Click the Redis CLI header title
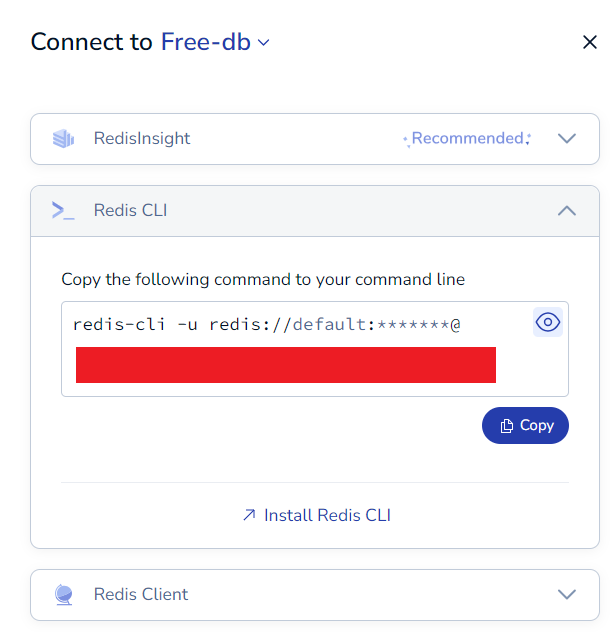Image resolution: width=613 pixels, height=632 pixels. (131, 210)
